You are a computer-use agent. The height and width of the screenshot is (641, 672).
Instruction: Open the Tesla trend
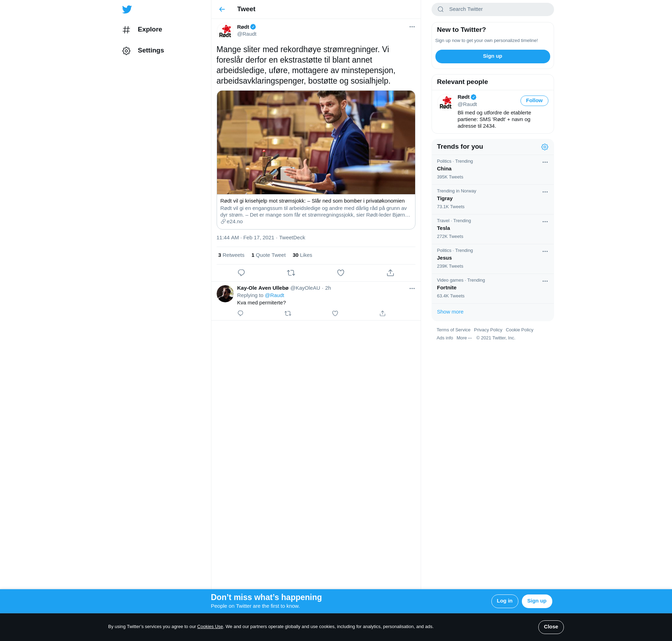point(492,229)
